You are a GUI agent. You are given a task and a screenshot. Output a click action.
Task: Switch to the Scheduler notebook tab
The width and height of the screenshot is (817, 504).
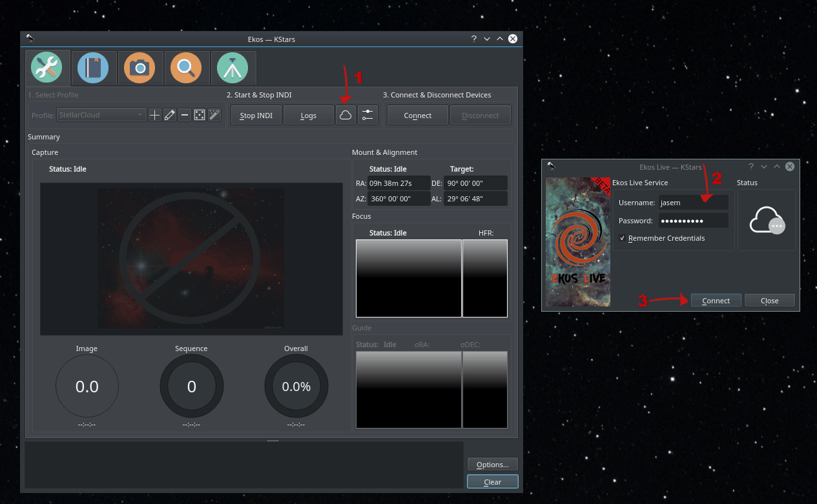coord(94,68)
